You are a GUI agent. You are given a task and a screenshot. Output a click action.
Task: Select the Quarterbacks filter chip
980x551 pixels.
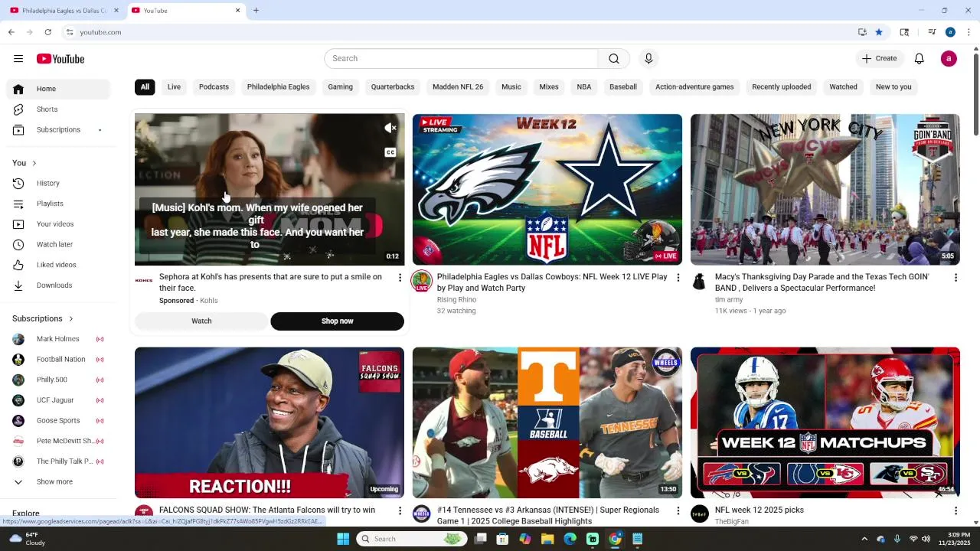click(393, 87)
